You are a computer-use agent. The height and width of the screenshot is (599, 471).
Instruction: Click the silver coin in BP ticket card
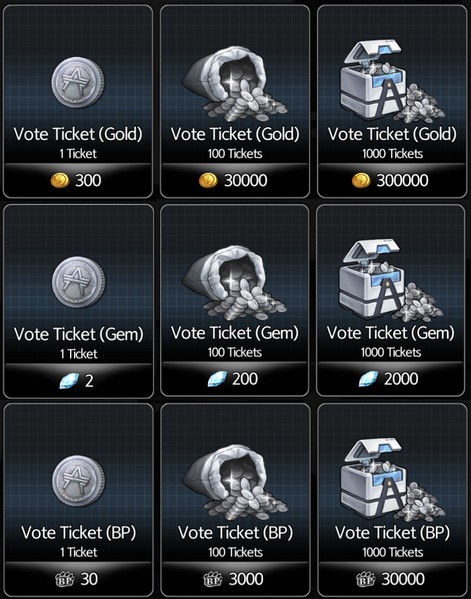point(78,481)
